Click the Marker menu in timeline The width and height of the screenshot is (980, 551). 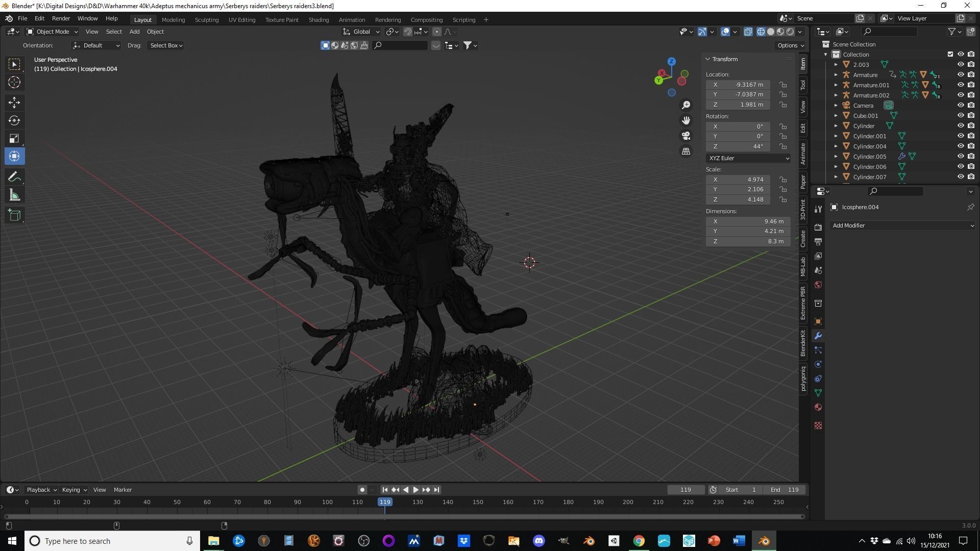pyautogui.click(x=122, y=490)
